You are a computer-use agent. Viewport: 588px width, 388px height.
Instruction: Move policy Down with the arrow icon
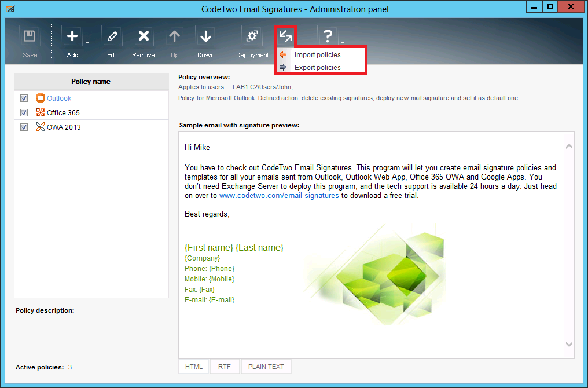tap(205, 36)
